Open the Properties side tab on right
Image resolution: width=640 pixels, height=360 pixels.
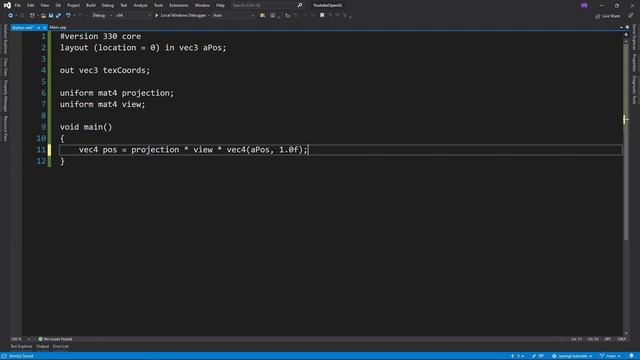click(x=634, y=62)
